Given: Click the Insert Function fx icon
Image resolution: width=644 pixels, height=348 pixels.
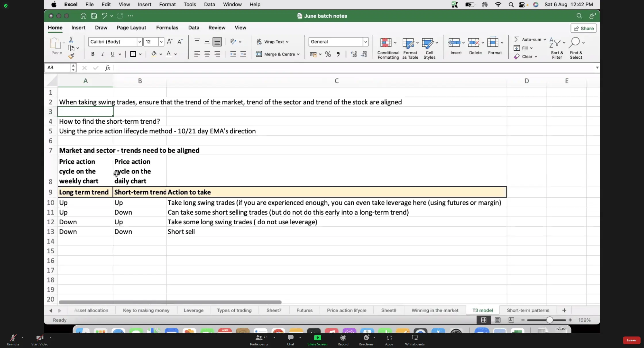Looking at the screenshot, I should coord(107,68).
